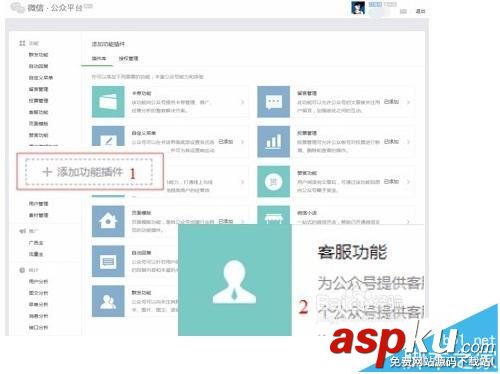This screenshot has height=374, width=500.
Task: Click the 微信小店 storefront plugin icon
Action: (273, 215)
